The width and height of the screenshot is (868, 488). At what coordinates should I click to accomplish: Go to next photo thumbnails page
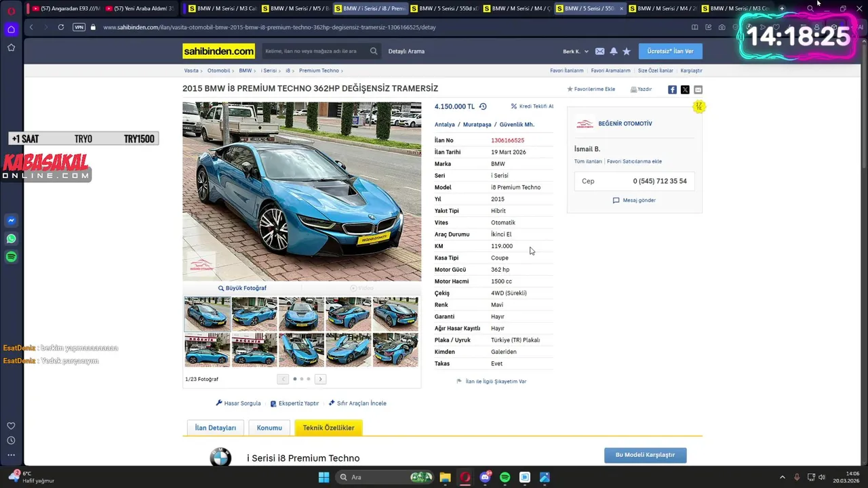(320, 379)
